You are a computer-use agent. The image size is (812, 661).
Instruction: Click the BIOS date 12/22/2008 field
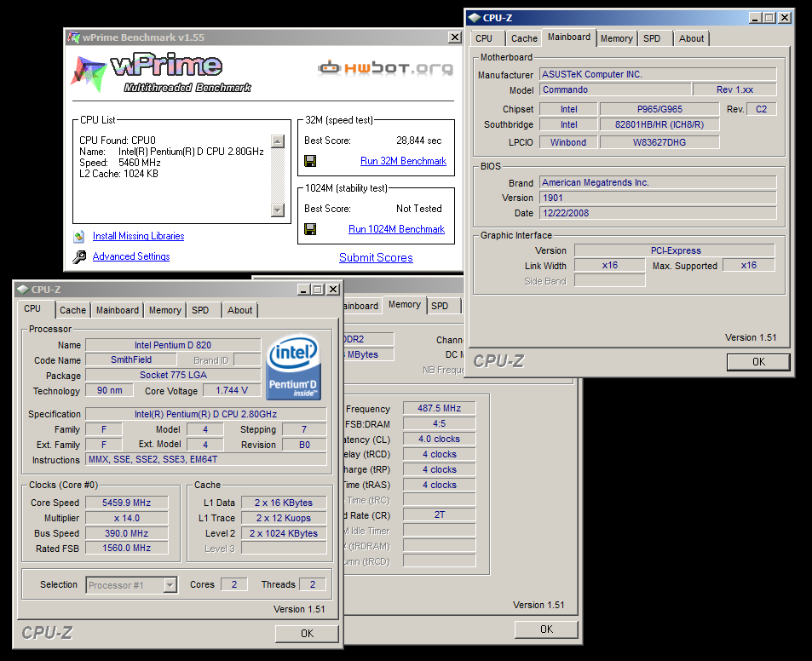click(658, 213)
